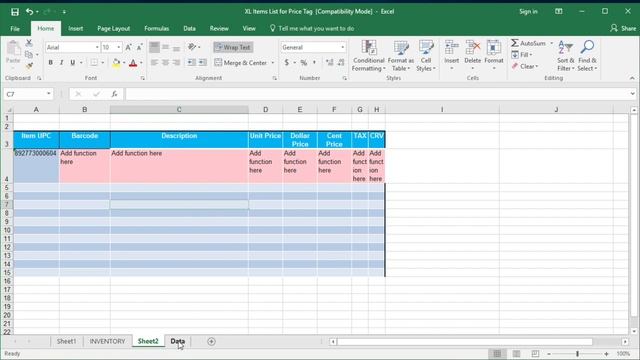Toggle Wrap Text
The image size is (640, 360).
point(233,47)
